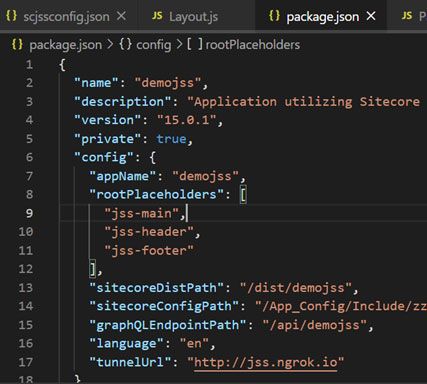
Task: Click the "config" key on line 6
Action: [104, 157]
